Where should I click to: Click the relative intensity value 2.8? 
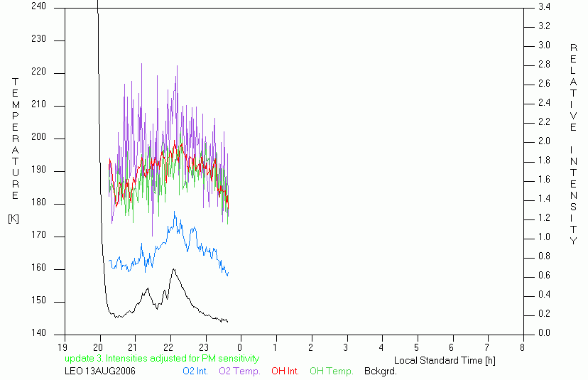[x=544, y=64]
